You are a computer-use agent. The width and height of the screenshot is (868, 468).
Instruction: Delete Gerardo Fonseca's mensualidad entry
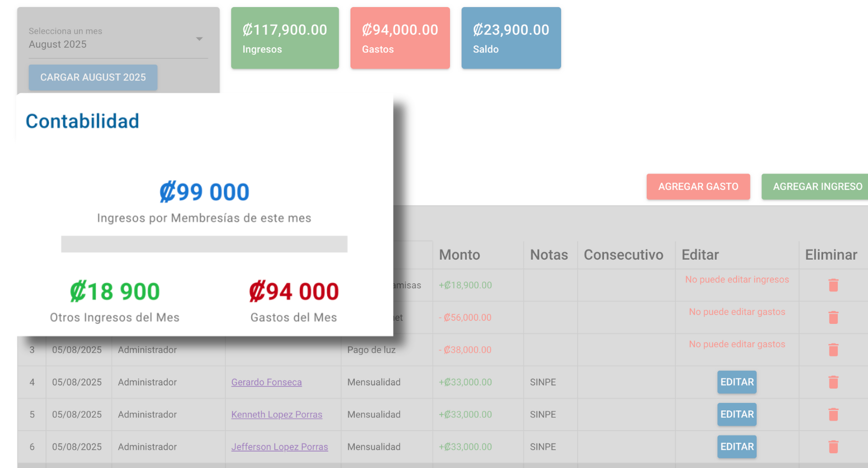(x=833, y=382)
